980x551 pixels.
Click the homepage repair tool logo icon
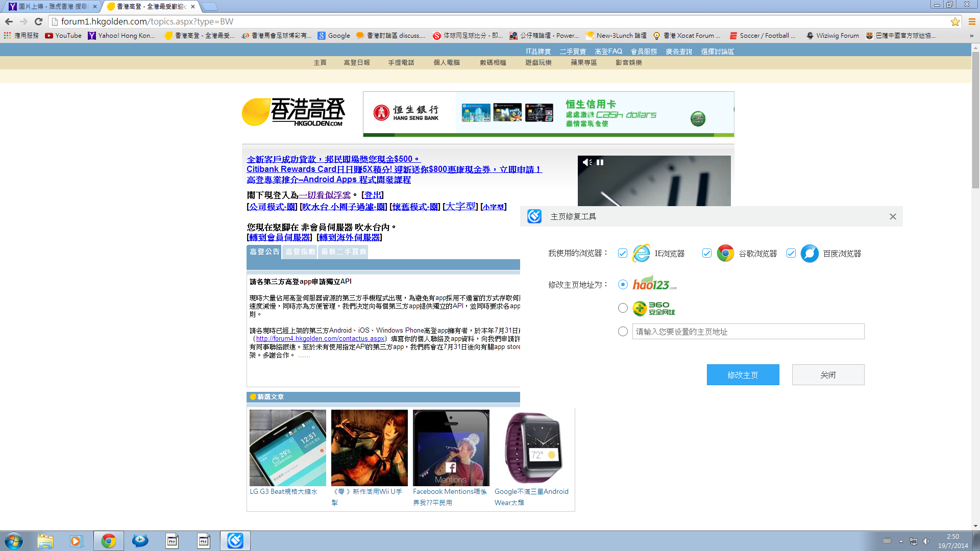(534, 216)
